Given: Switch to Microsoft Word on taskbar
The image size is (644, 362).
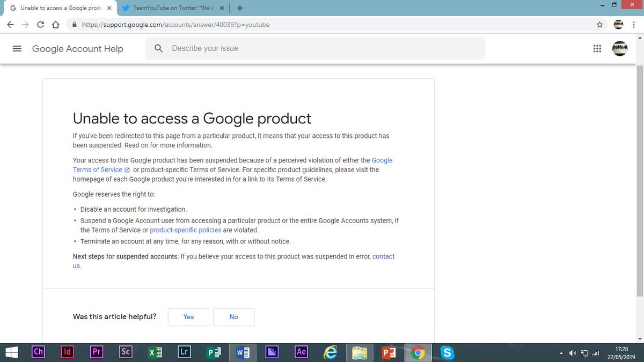Looking at the screenshot, I should [243, 352].
